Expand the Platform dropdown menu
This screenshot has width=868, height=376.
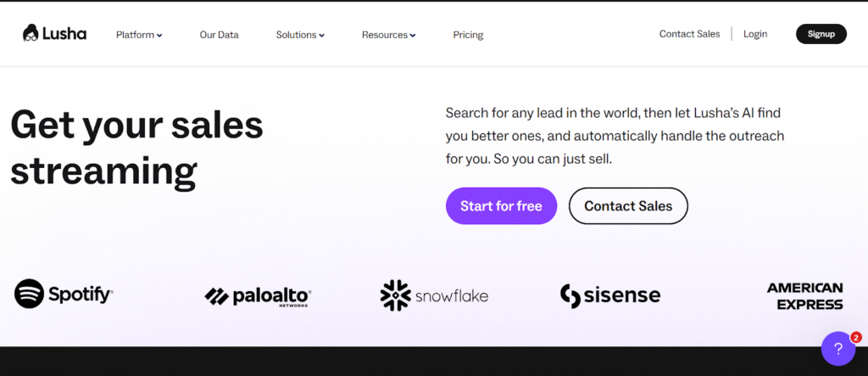139,35
